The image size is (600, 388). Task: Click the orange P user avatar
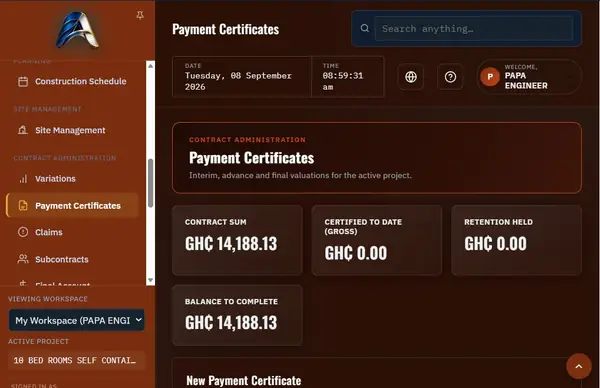(x=490, y=77)
